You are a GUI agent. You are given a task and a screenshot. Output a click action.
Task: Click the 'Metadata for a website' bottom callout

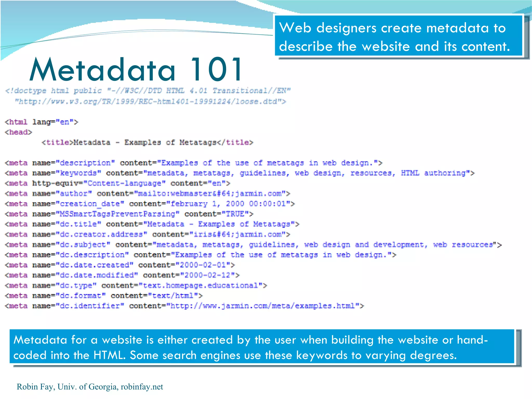click(x=262, y=346)
